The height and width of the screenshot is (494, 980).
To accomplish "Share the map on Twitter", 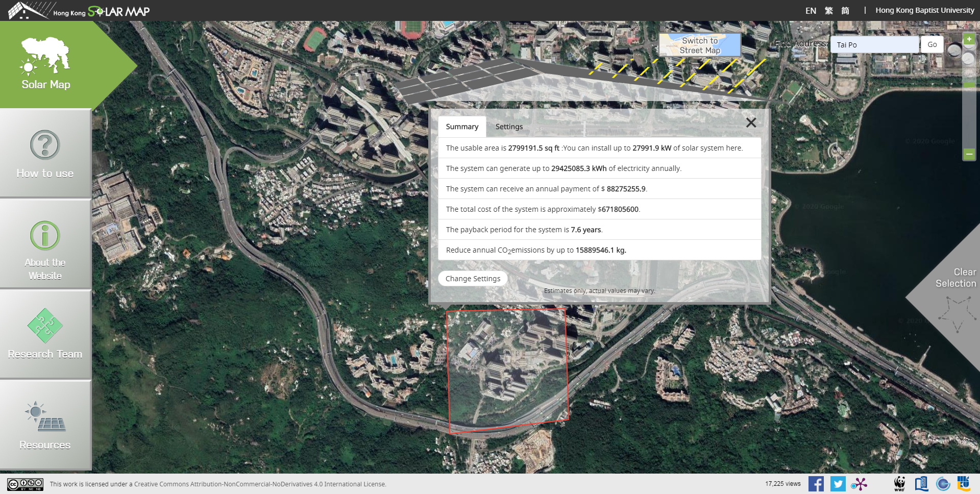I will (838, 483).
